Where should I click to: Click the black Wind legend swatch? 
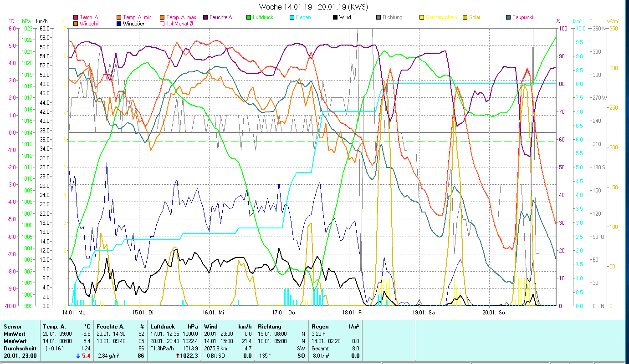coord(335,17)
